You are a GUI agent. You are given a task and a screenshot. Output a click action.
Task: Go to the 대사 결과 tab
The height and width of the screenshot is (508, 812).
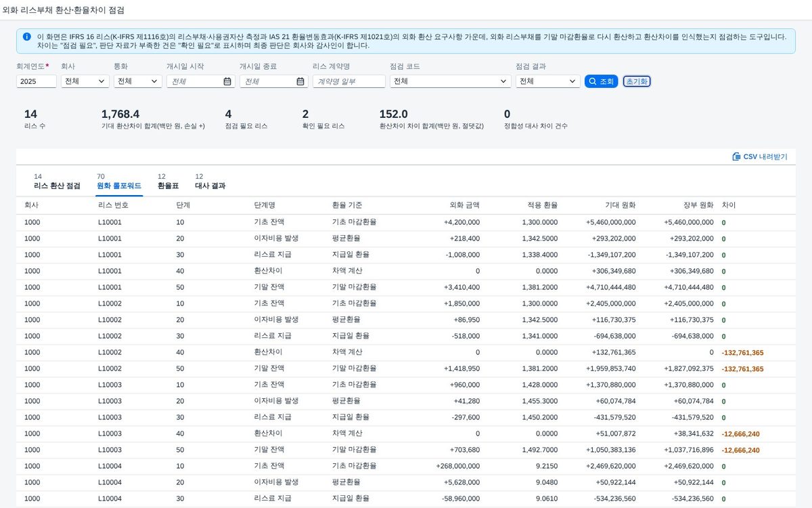210,182
